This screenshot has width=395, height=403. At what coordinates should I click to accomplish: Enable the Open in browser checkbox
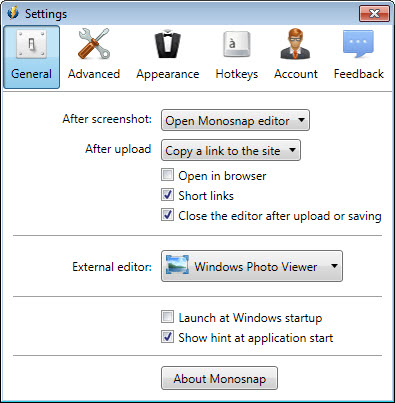point(167,175)
